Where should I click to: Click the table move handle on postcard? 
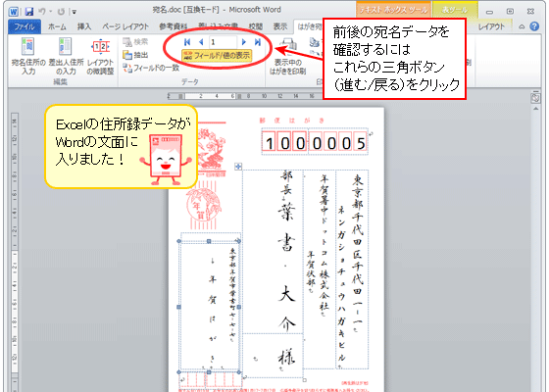238,167
